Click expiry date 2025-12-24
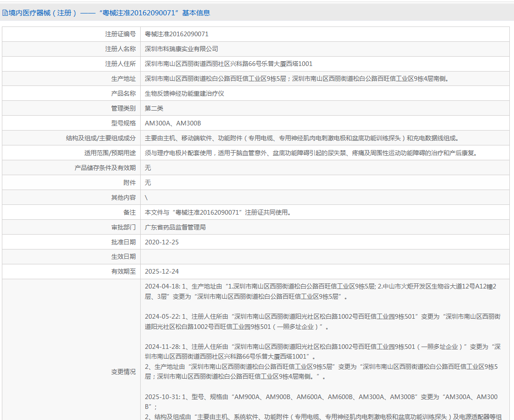The height and width of the screenshot is (420, 514). (x=162, y=271)
